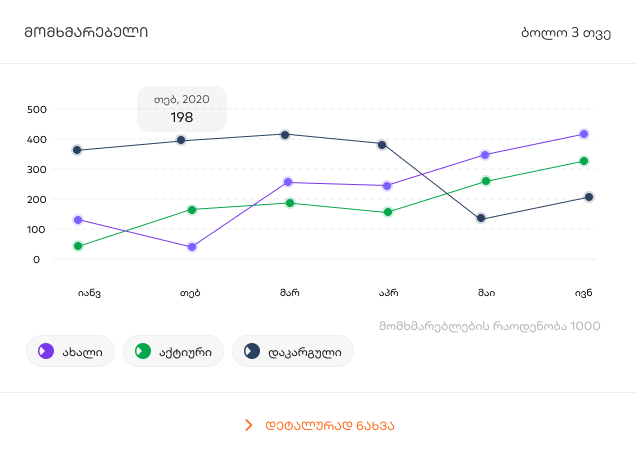Click the green აქტიური legend icon
636x458 pixels.
[143, 351]
